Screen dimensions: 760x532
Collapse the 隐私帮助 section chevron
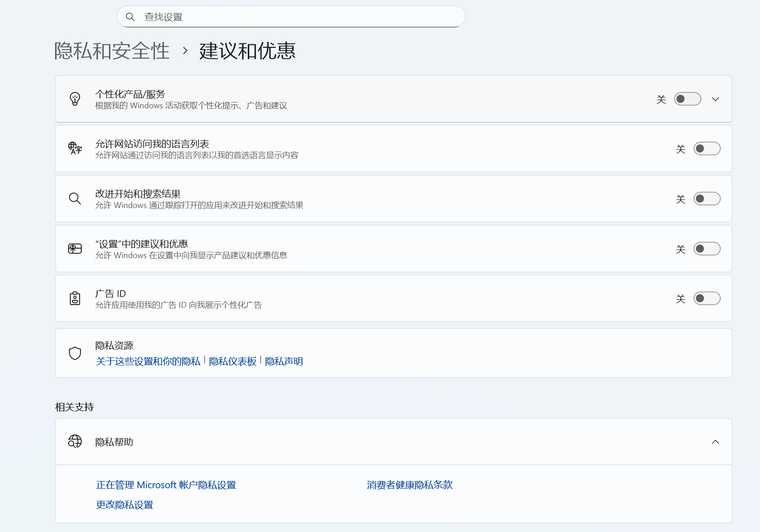coord(715,442)
